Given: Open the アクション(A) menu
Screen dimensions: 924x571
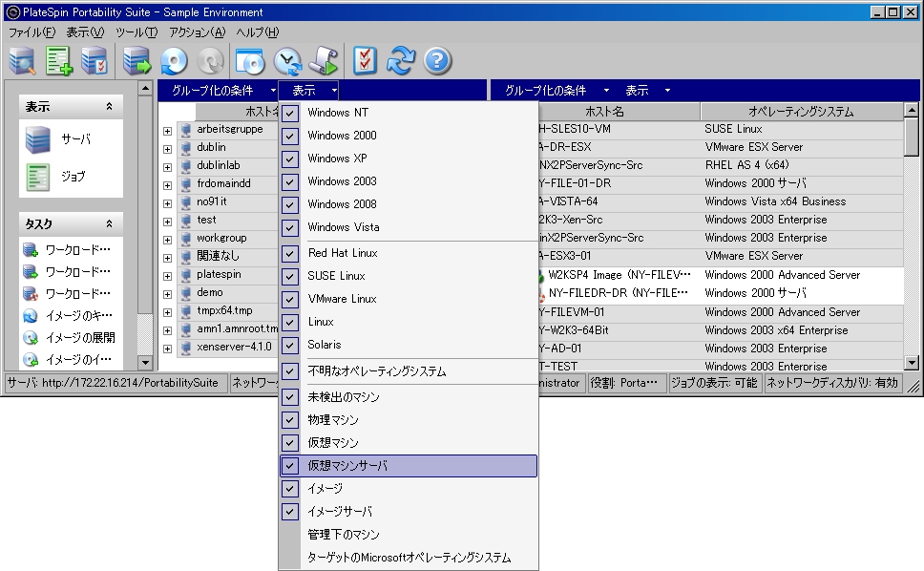Looking at the screenshot, I should tap(198, 32).
